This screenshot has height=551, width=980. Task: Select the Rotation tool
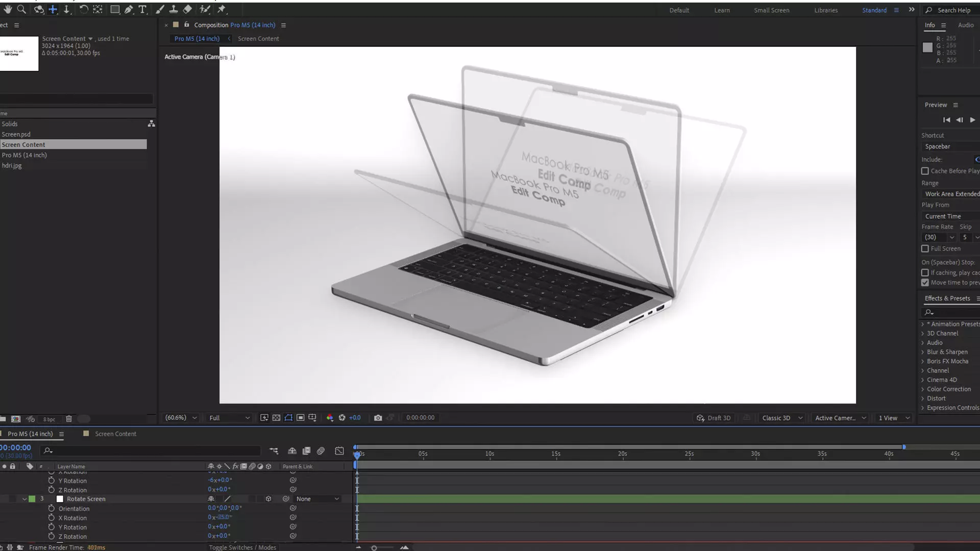point(84,9)
